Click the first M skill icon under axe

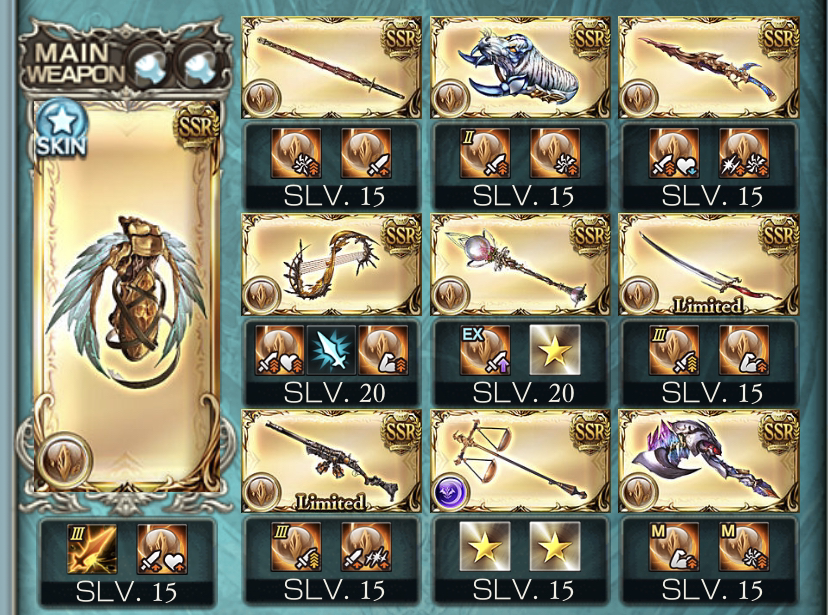[x=674, y=546]
